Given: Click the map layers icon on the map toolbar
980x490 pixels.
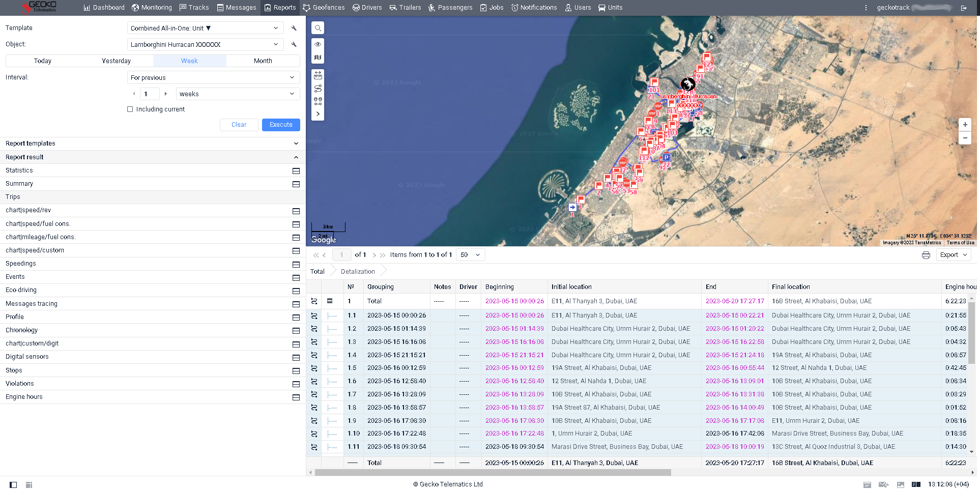Looking at the screenshot, I should [318, 57].
